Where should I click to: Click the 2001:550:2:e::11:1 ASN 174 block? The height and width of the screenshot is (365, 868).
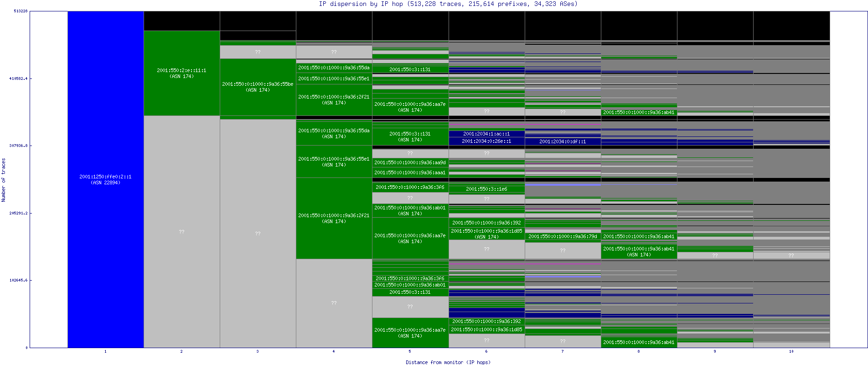(182, 73)
